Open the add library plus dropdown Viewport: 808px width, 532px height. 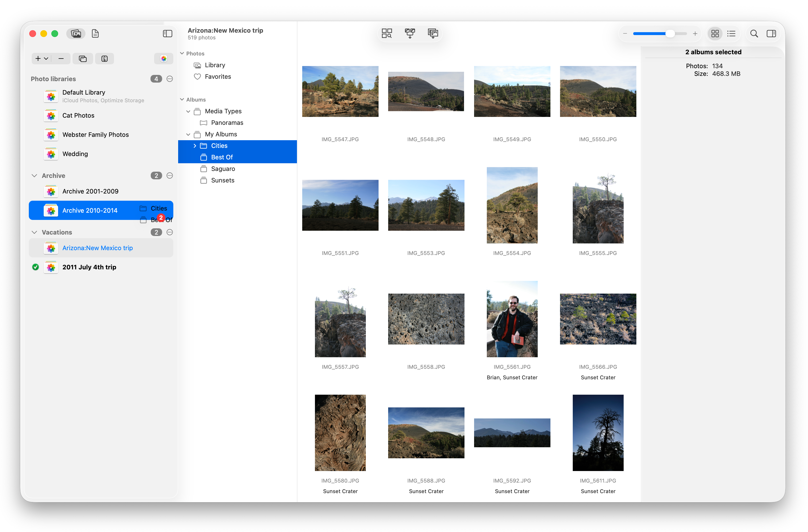tap(42, 58)
